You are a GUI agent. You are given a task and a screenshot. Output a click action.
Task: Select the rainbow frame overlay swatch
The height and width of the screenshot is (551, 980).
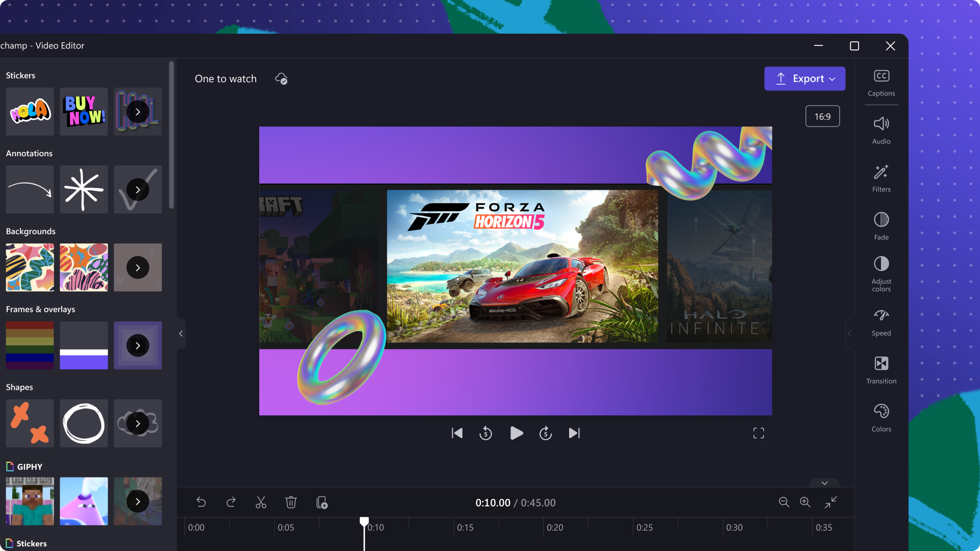(x=30, y=345)
